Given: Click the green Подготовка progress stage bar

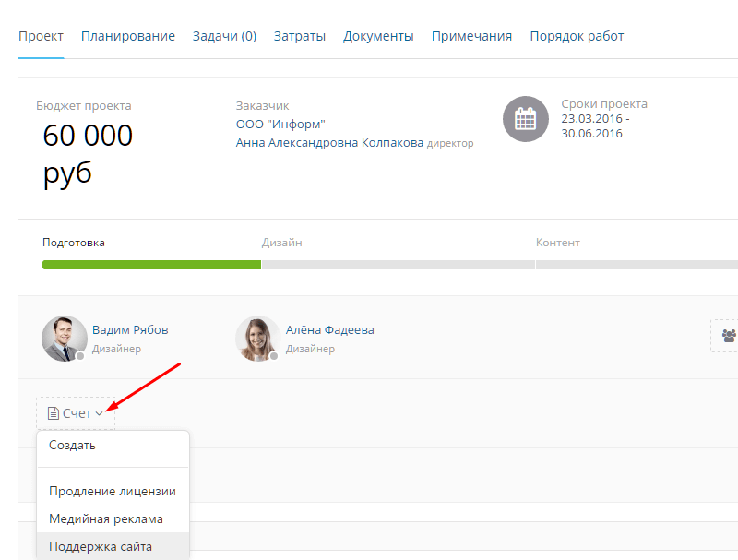Looking at the screenshot, I should [151, 265].
